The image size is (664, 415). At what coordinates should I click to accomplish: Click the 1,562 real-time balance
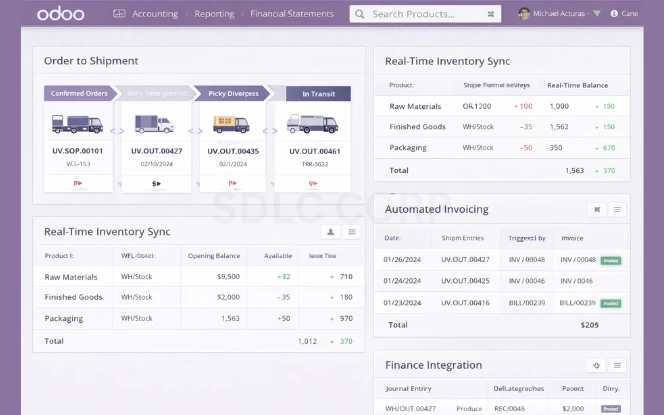[559, 127]
